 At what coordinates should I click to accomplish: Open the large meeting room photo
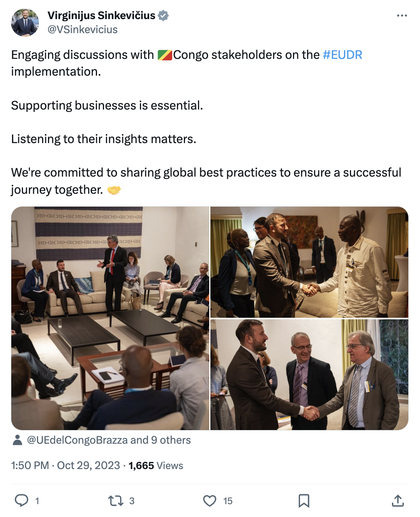[110, 318]
